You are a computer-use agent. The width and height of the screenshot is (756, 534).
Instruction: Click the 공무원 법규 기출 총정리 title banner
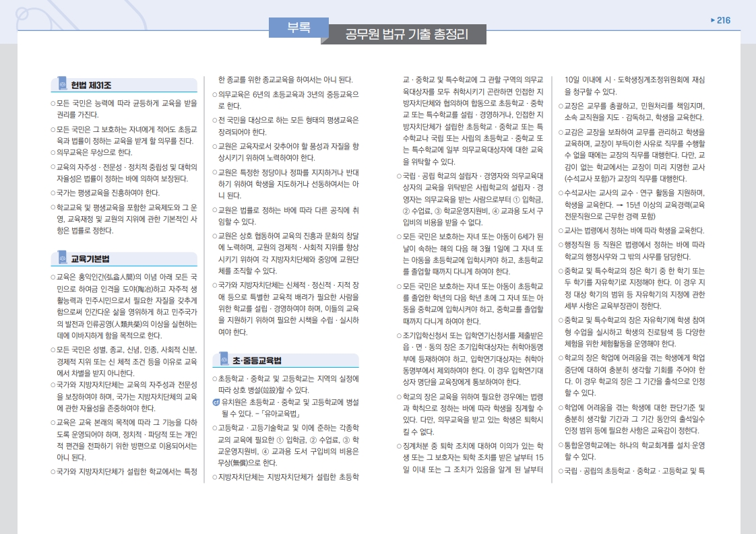[x=406, y=34]
